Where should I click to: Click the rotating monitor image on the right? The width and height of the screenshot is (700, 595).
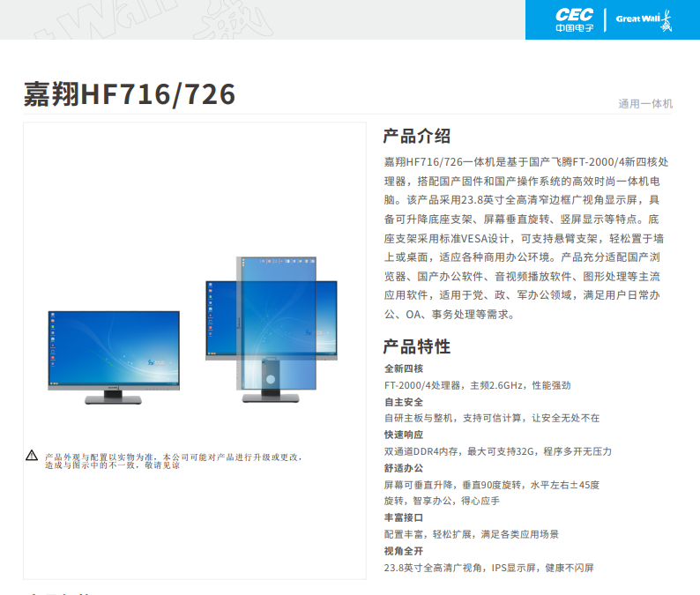(271, 330)
